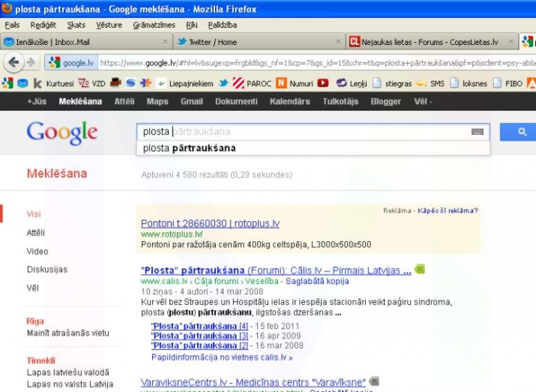This screenshot has width=536, height=392.
Task: Click the Google logo
Action: pyautogui.click(x=62, y=133)
